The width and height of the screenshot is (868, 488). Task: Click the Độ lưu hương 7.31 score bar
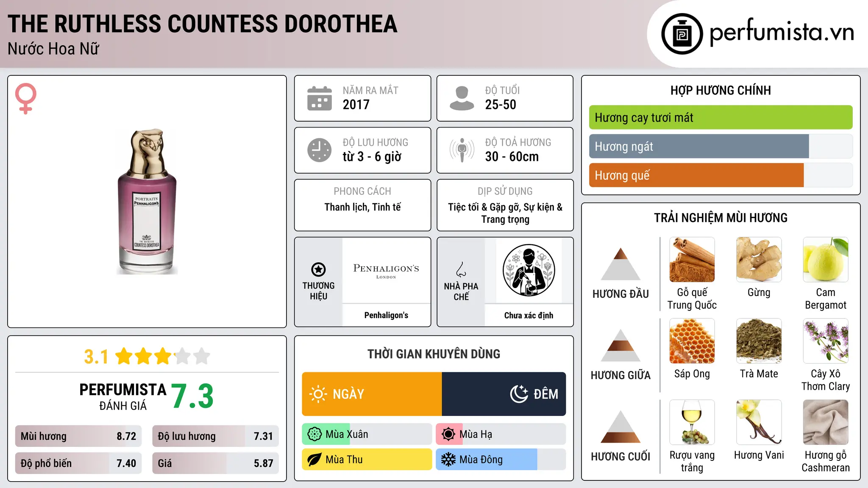[x=215, y=436]
